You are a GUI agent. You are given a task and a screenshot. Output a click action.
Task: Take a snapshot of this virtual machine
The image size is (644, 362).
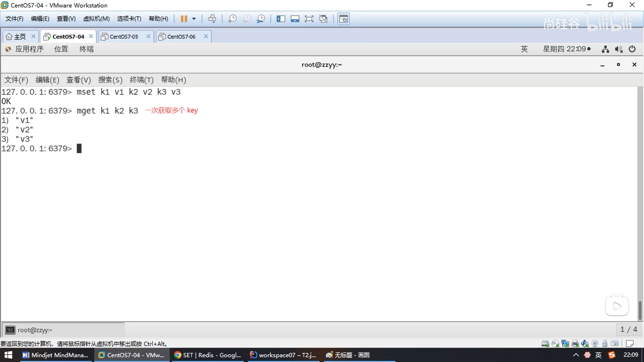click(232, 19)
